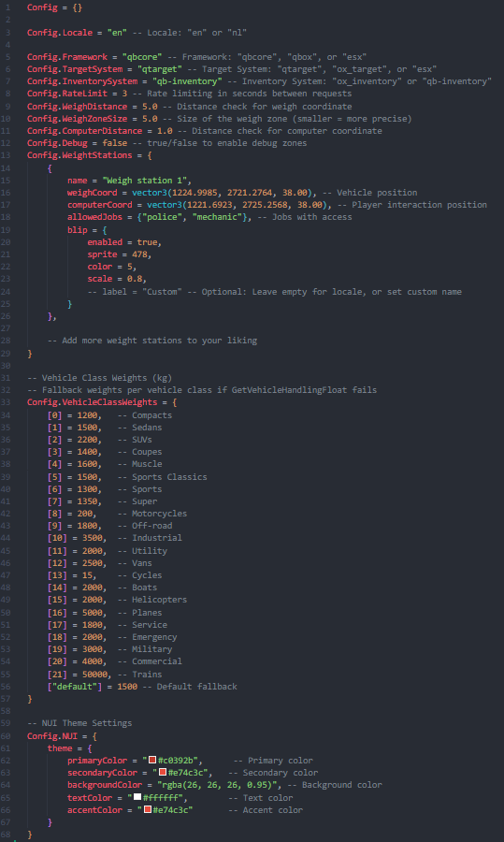The height and width of the screenshot is (842, 504).
Task: Click the sprite value 478
Action: point(139,254)
